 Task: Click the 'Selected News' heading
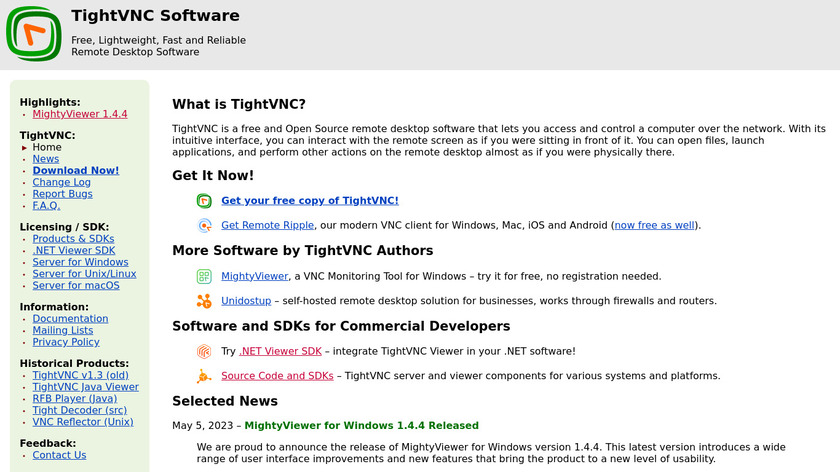225,401
